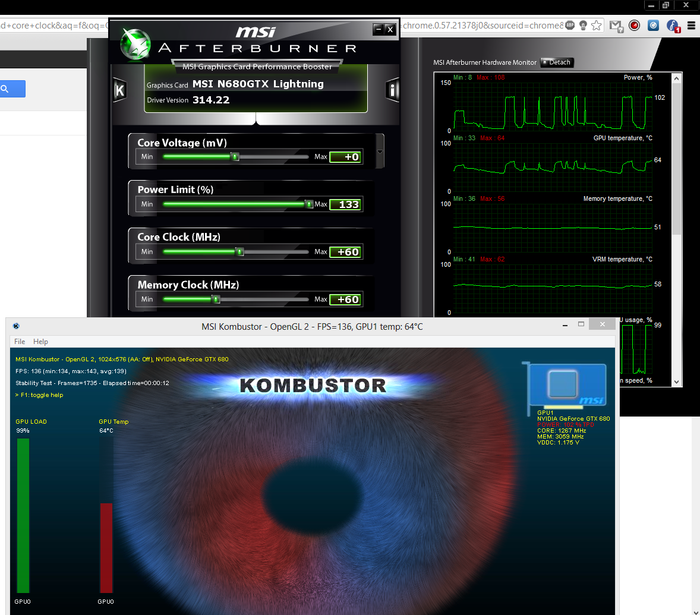This screenshot has height=615, width=700.
Task: Click the Power Limit 133 value field
Action: (x=345, y=204)
